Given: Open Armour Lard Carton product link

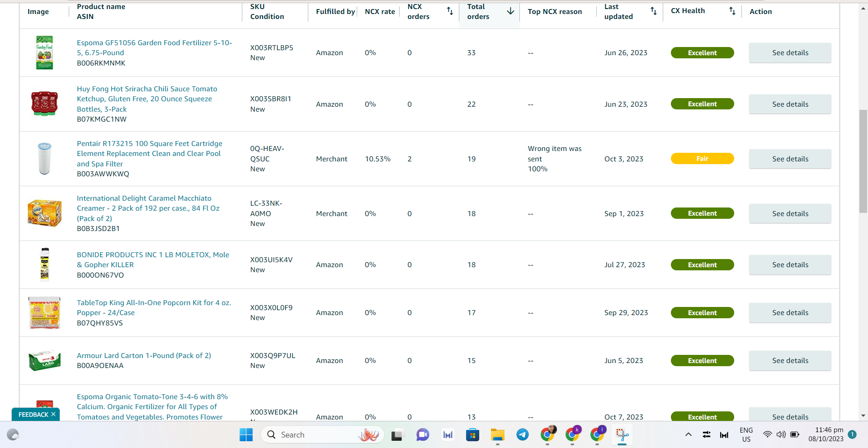Looking at the screenshot, I should (x=144, y=356).
